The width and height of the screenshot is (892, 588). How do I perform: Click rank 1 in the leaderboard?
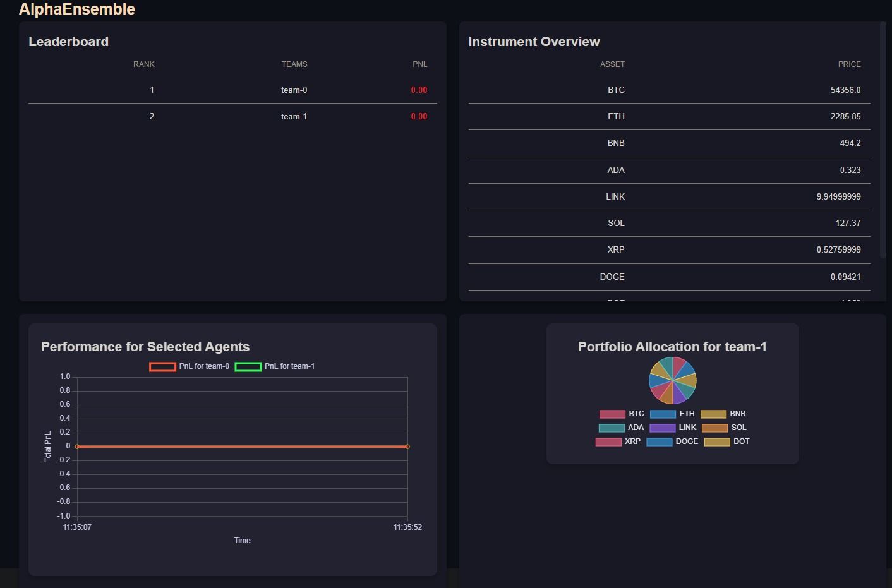[x=152, y=90]
